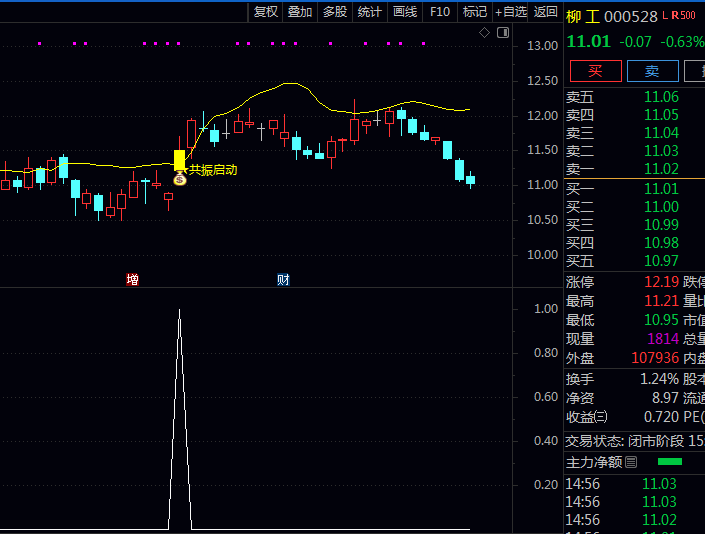Screen dimensions: 705x534
Task: Select the 多股 multi-stock view
Action: [335, 12]
